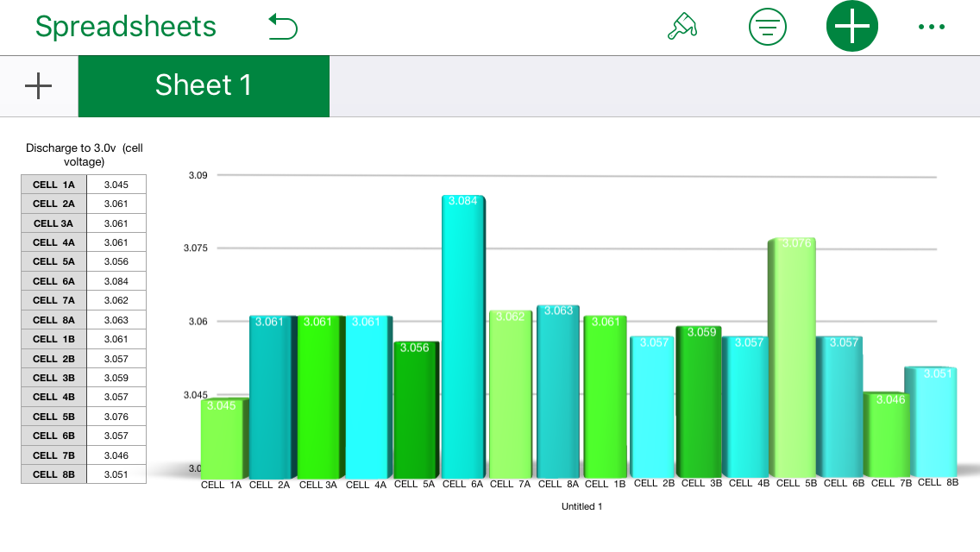Viewport: 980px width, 552px height.
Task: Select the CELL 1A label cell
Action: click(53, 185)
